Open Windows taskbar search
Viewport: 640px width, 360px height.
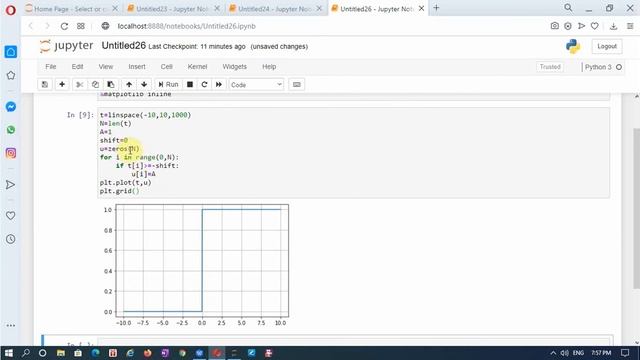point(25,353)
